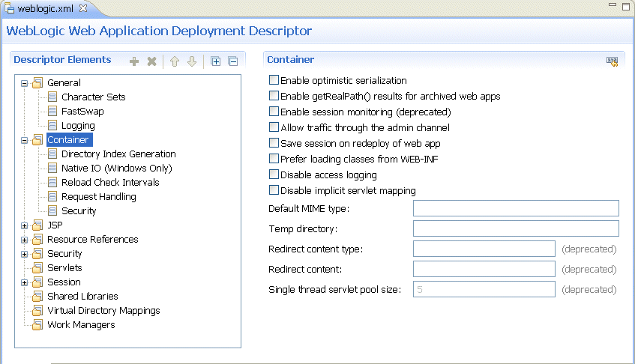This screenshot has width=635, height=364.
Task: Switch to the weblogic.xml editor tab
Action: coord(45,8)
